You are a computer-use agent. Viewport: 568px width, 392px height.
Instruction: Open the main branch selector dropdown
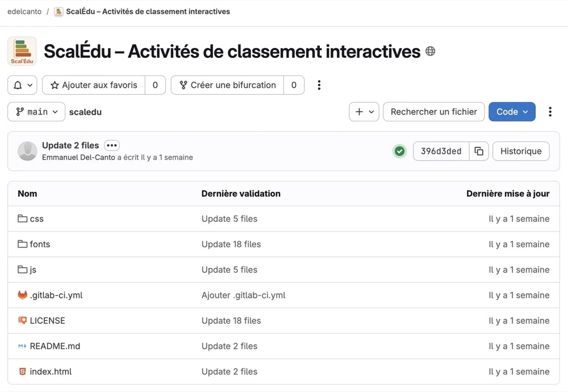click(x=36, y=112)
